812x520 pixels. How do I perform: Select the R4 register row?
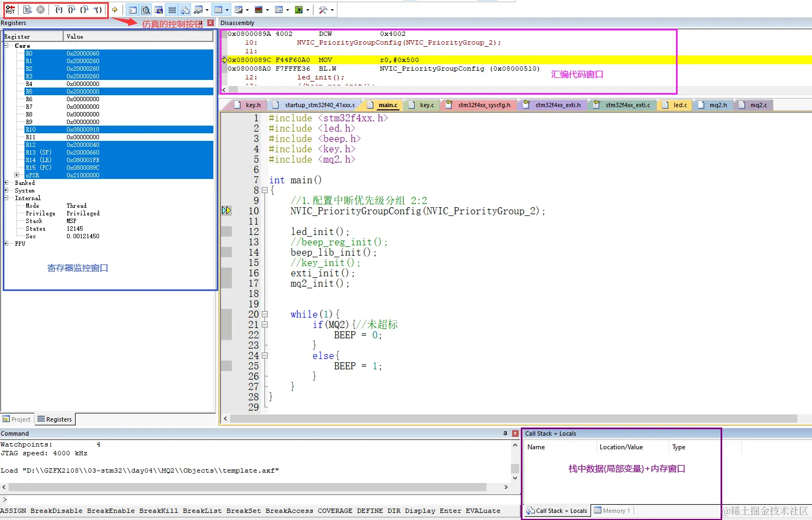[119, 84]
